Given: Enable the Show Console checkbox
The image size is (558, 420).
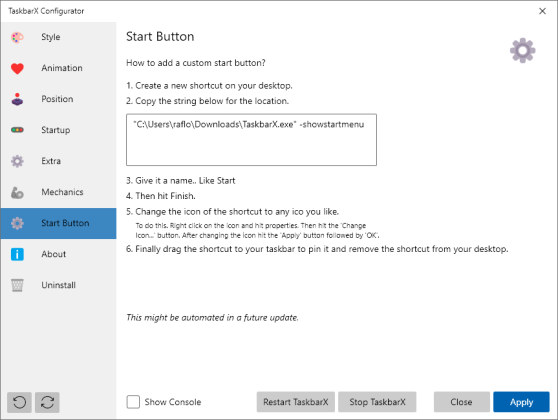Looking at the screenshot, I should coord(133,402).
